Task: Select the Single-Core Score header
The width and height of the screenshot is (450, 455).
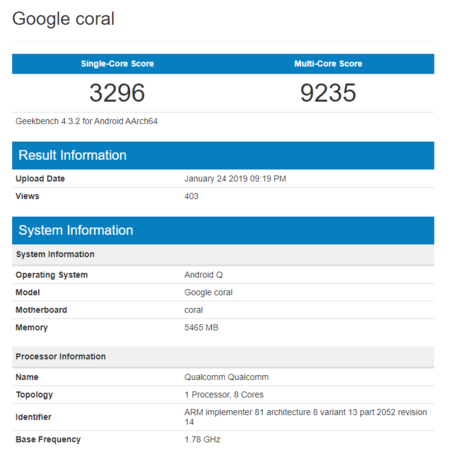Action: (117, 64)
